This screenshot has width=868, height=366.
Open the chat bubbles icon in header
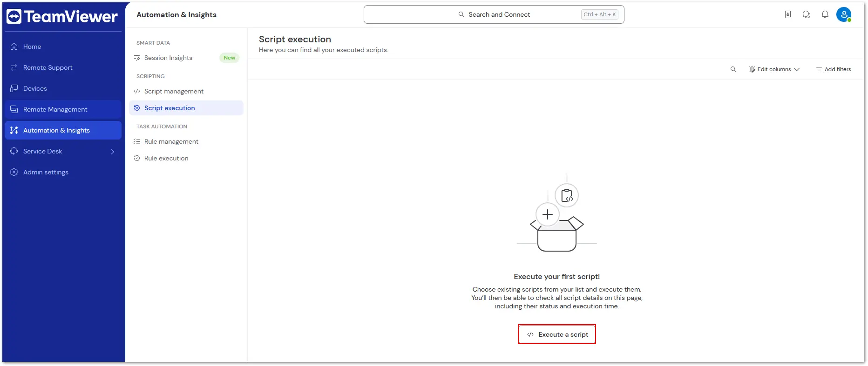[807, 14]
